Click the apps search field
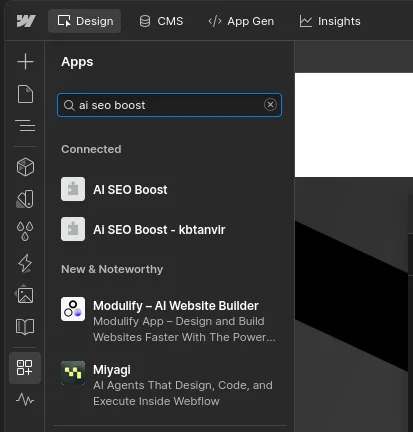This screenshot has width=413, height=432. 169,105
